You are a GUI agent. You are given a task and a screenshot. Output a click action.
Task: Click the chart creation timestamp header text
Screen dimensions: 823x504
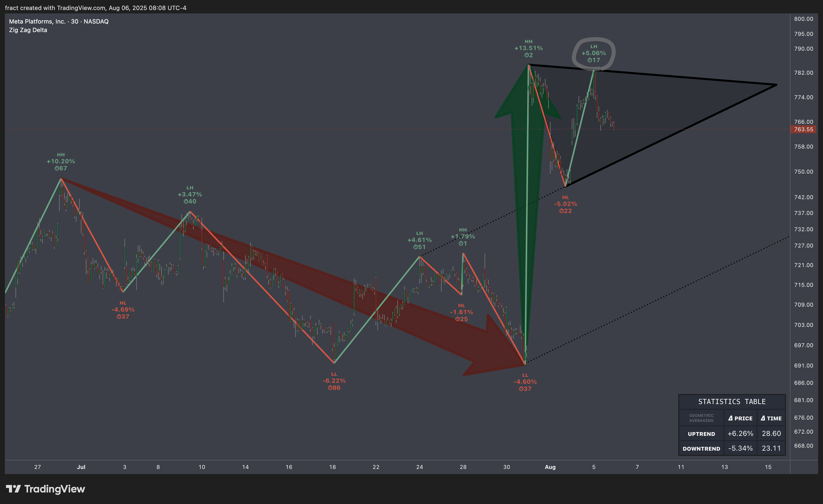(x=95, y=8)
